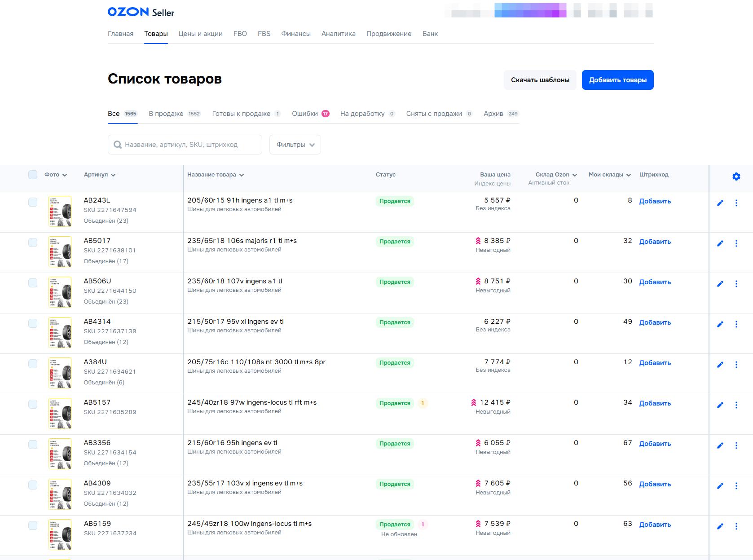Select checkbox for product A384U
The height and width of the screenshot is (560, 753).
33,364
